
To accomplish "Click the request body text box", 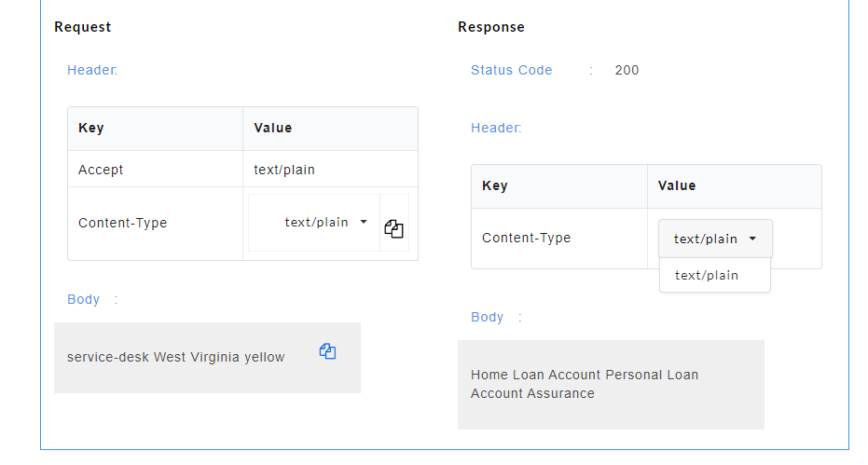I will 207,358.
